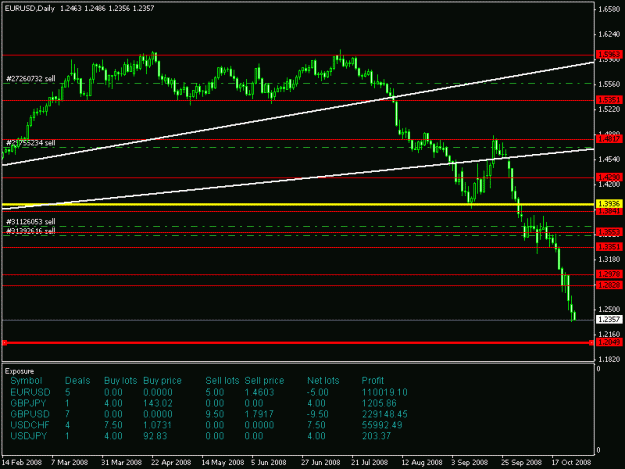Click the Profit column header
Screen dimensions: 625x469
coord(373,381)
